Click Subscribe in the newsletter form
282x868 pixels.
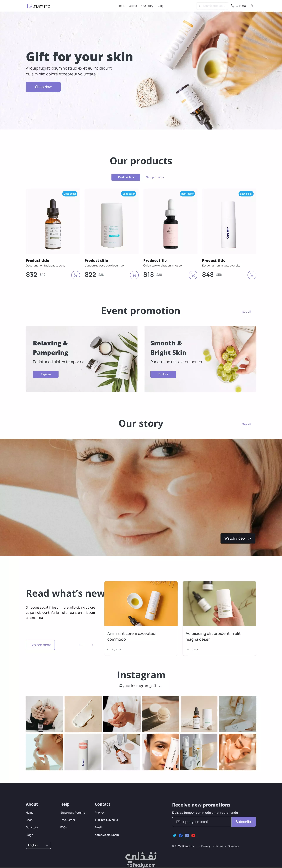coord(244,821)
